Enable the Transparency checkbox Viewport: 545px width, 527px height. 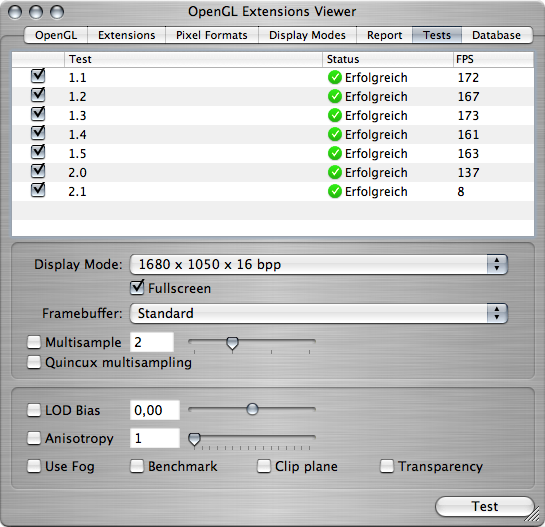387,466
